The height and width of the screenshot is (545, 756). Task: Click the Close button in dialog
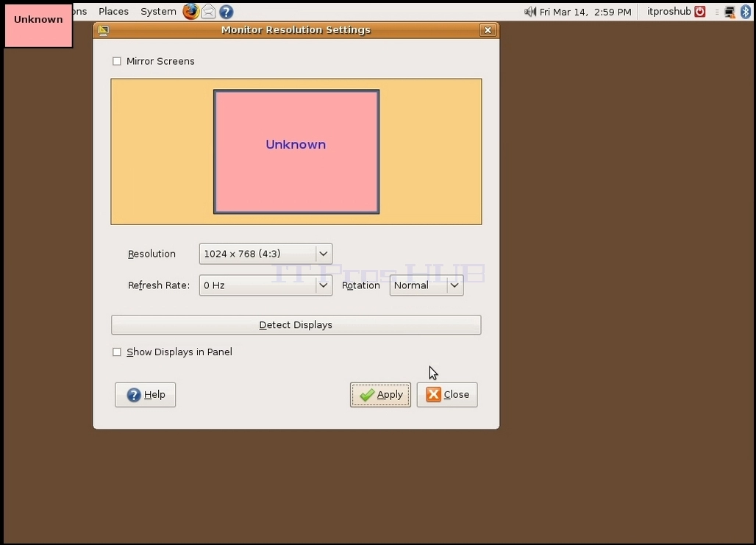[447, 395]
